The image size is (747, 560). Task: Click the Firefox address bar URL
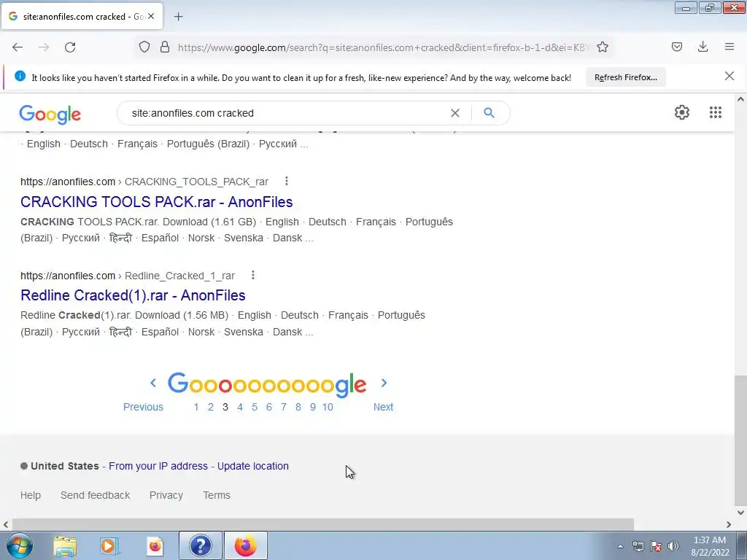(384, 47)
